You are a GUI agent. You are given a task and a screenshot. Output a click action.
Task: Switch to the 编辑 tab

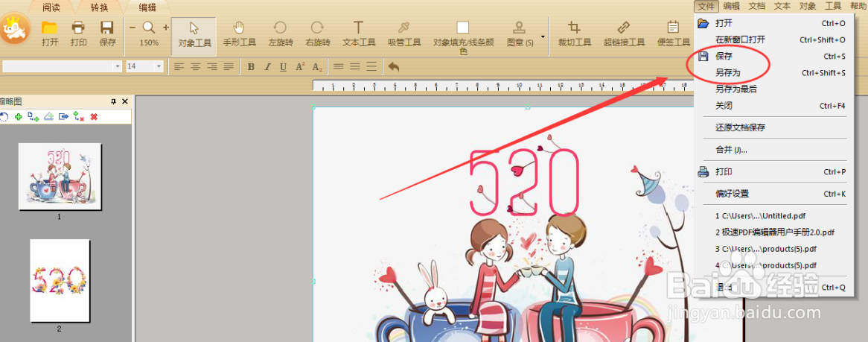(147, 7)
